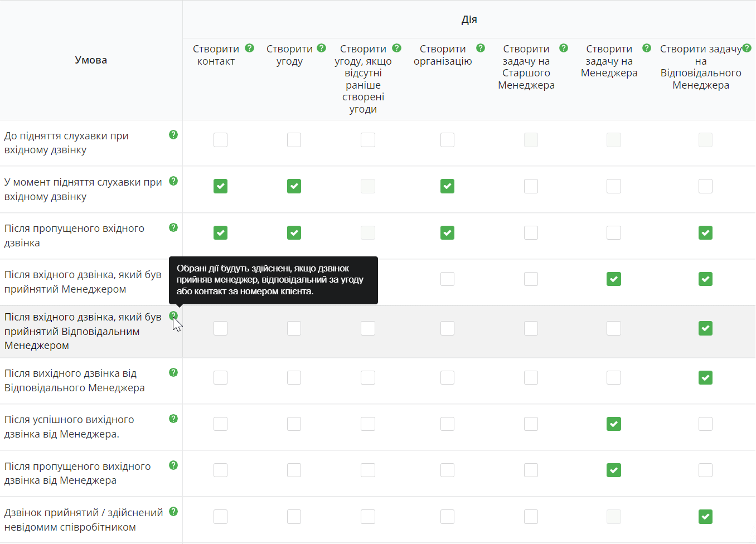Uncheck 'Створити контакт' for 'У момент підняття слухавки'
756x544 pixels.
coord(221,186)
